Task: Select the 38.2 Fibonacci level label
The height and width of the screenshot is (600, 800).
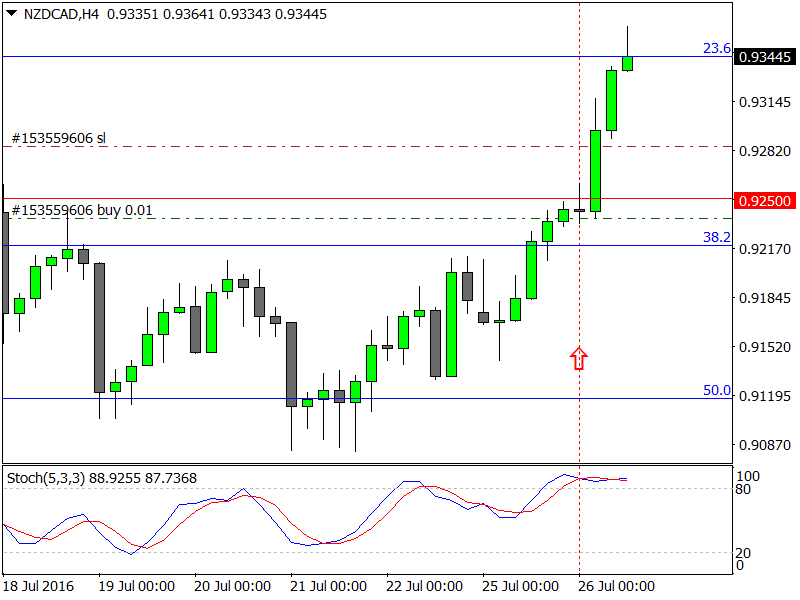Action: (x=717, y=237)
